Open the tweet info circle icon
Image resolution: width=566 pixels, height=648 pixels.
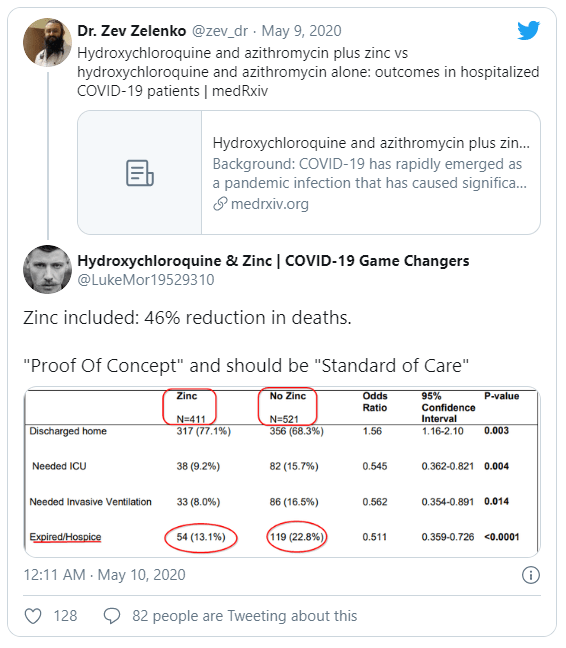tap(531, 575)
